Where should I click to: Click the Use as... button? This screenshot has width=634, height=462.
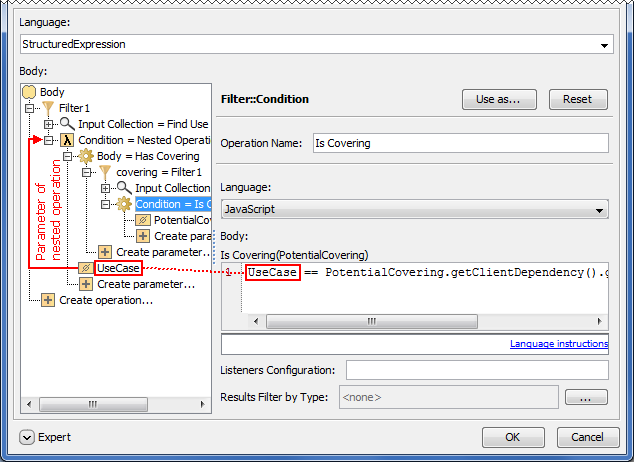pyautogui.click(x=499, y=99)
